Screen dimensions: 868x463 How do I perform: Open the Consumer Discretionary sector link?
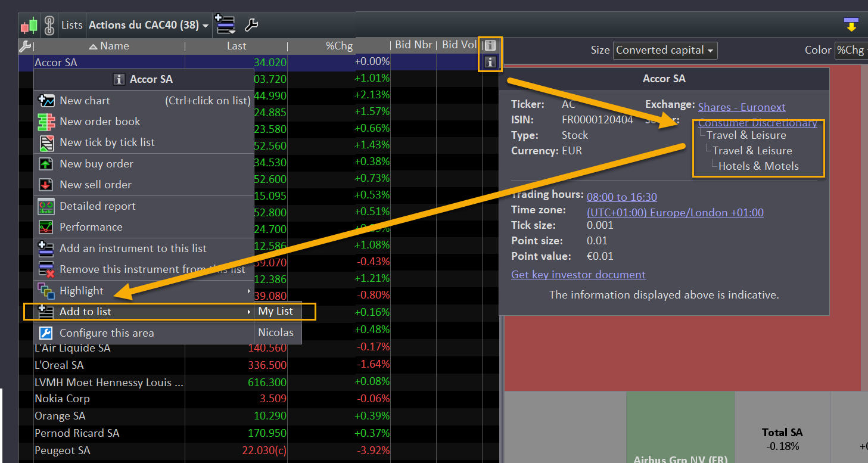(x=758, y=123)
